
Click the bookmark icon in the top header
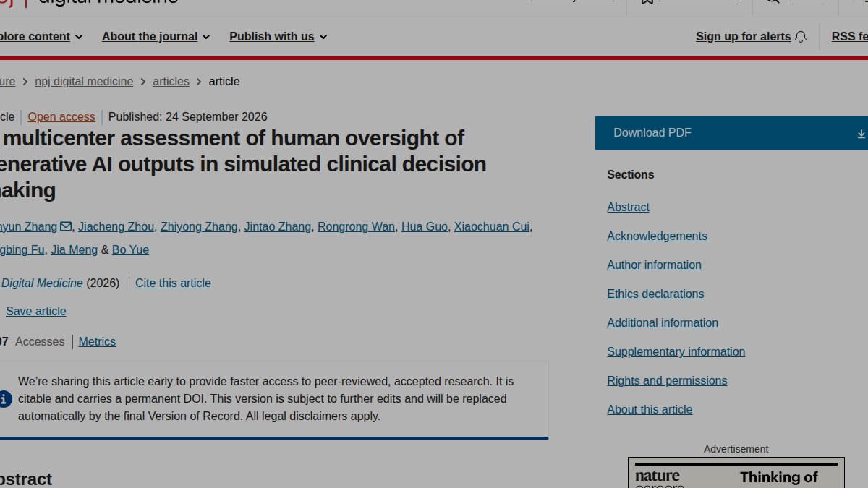(647, 1)
